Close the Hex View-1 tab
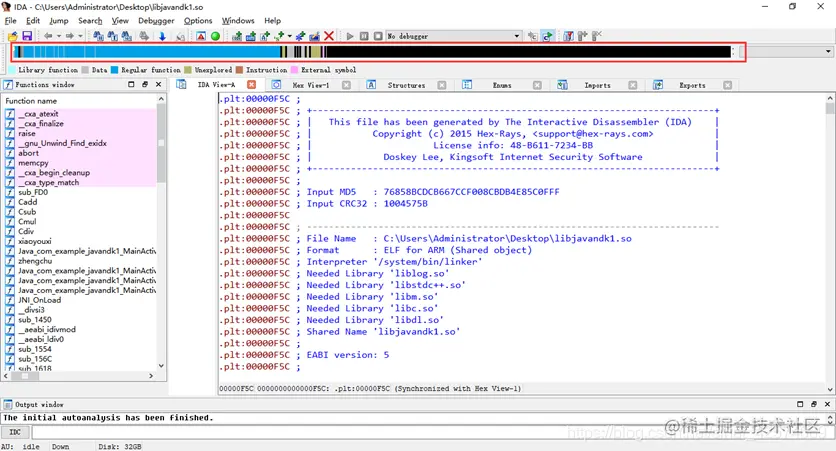The width and height of the screenshot is (836, 451). point(347,85)
